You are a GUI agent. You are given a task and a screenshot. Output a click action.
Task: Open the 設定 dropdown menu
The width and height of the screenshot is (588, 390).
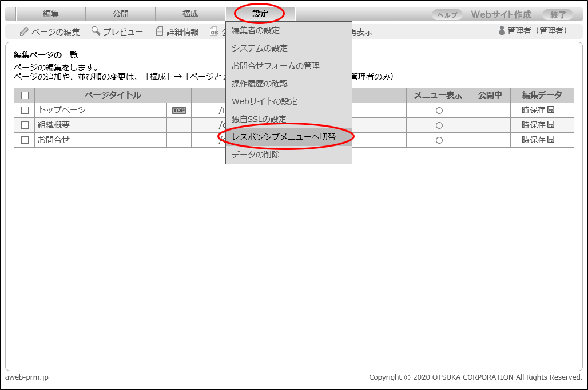coord(260,14)
